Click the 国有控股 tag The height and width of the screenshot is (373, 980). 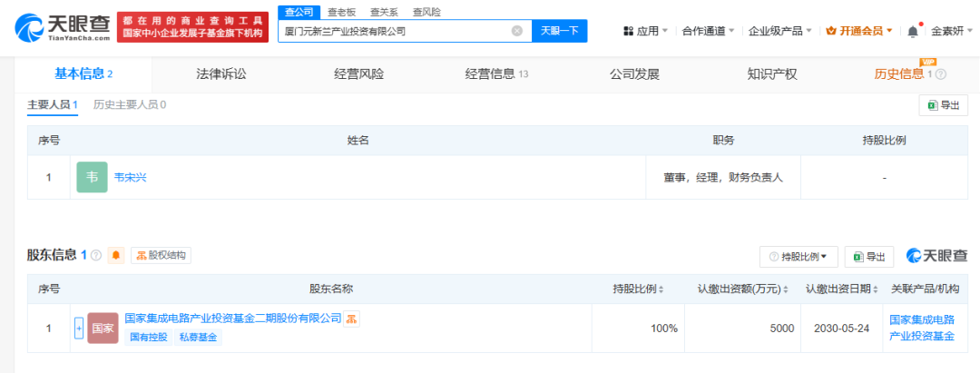(149, 338)
